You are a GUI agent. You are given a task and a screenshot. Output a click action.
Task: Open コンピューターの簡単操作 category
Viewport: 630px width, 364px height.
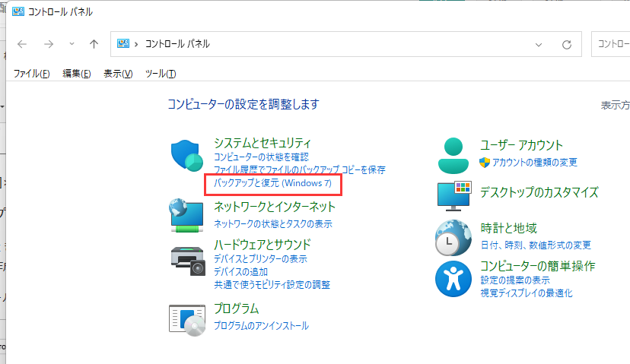click(x=538, y=266)
